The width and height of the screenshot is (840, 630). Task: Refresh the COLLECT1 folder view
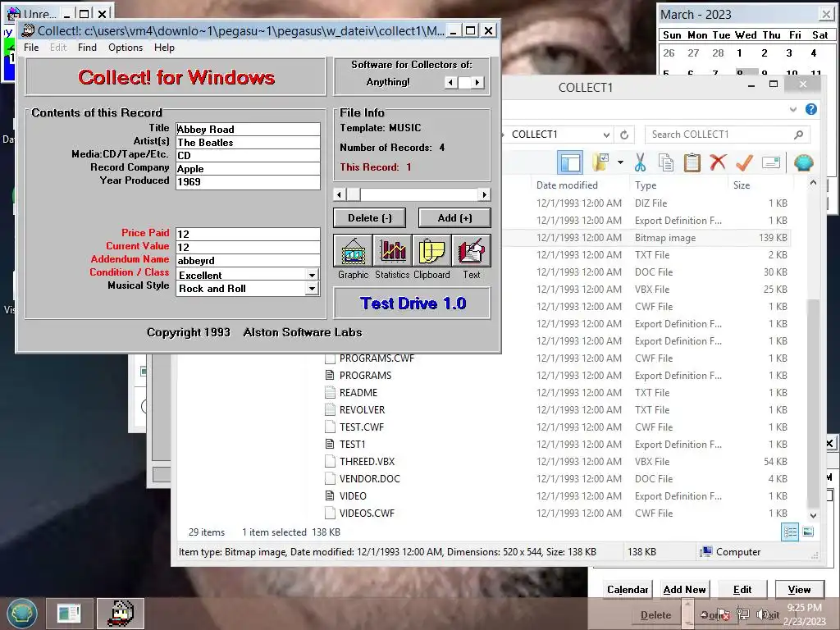click(x=624, y=135)
